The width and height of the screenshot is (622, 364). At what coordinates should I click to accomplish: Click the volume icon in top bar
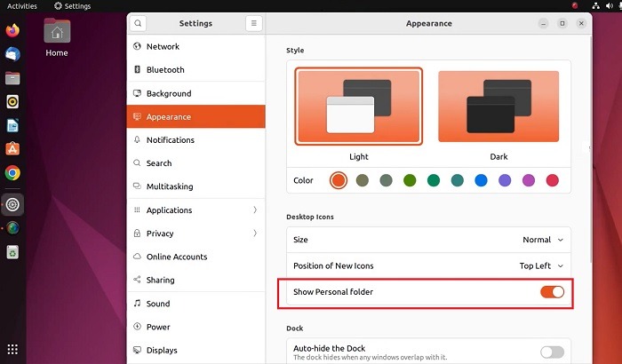tap(610, 5)
